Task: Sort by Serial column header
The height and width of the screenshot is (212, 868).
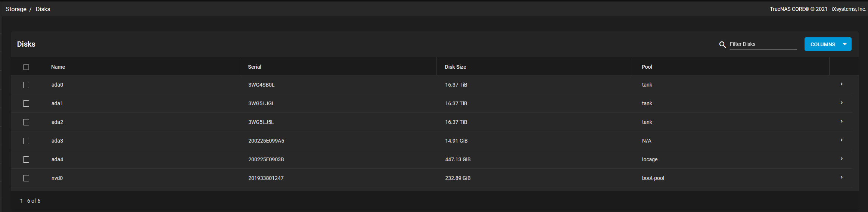Action: point(255,67)
